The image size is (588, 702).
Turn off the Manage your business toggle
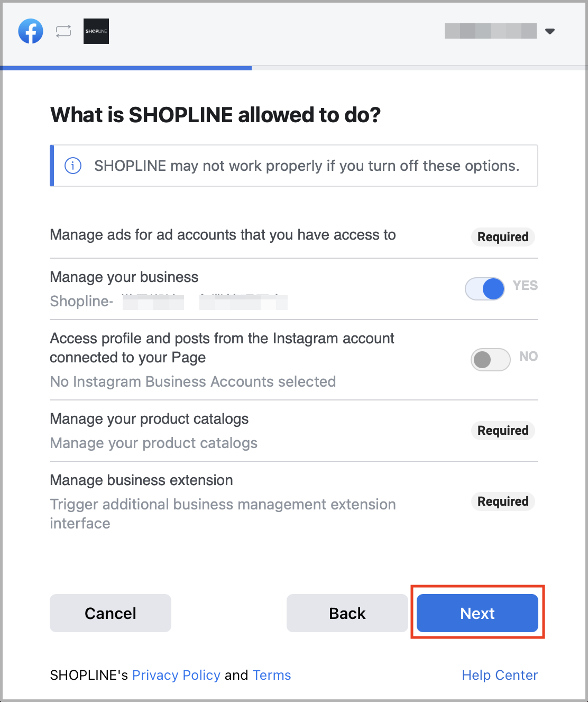click(x=485, y=289)
